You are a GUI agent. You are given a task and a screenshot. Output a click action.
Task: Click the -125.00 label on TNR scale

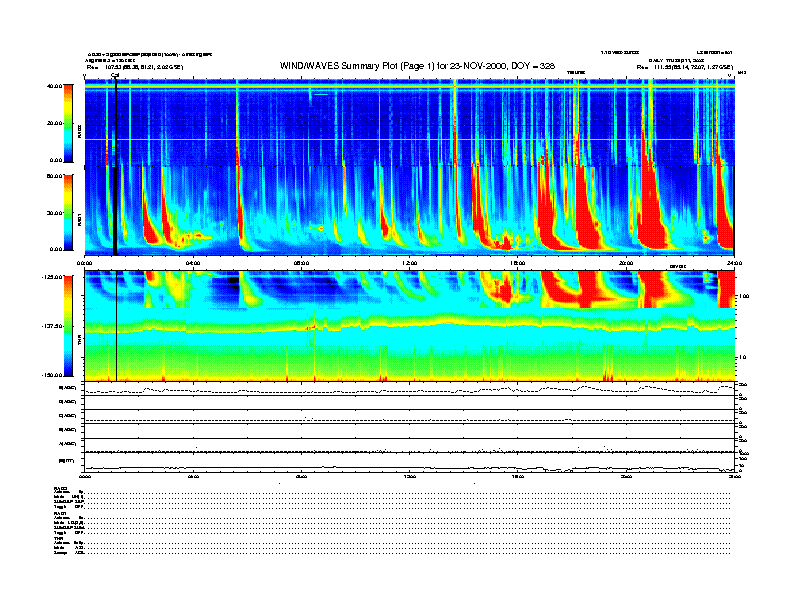pyautogui.click(x=53, y=277)
